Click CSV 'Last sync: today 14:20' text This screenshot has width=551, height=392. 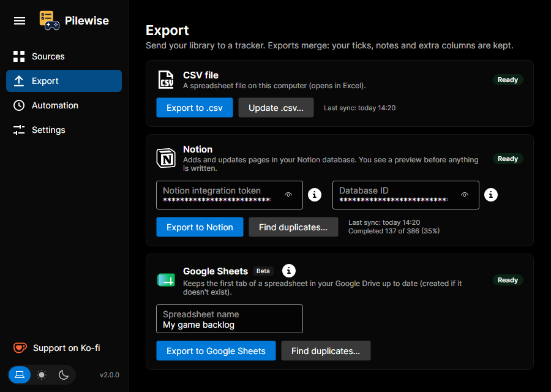click(359, 108)
